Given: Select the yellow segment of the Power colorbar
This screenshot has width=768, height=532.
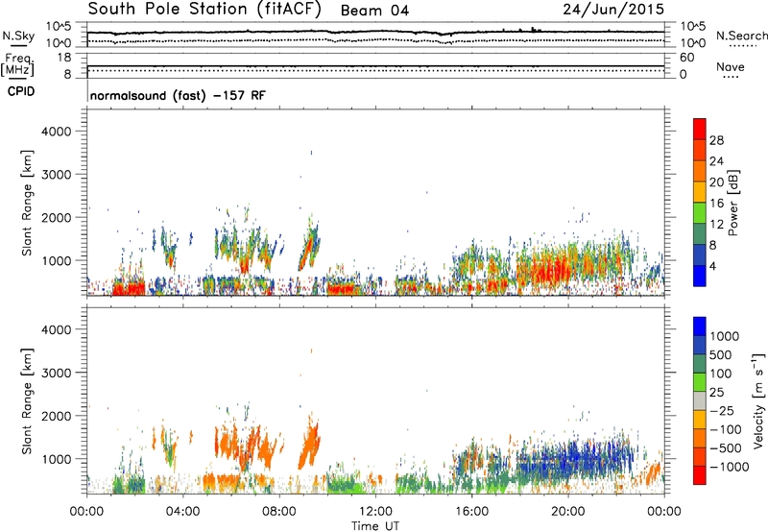Looking at the screenshot, I should [700, 192].
